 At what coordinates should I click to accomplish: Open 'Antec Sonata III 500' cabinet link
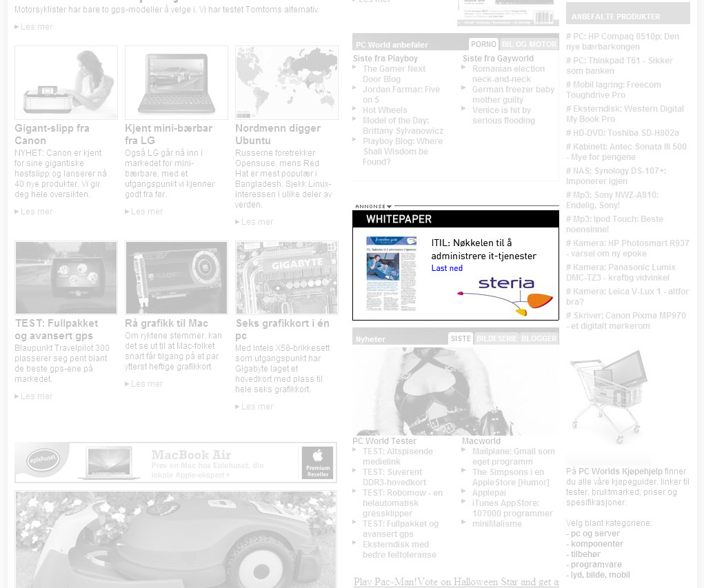point(626,152)
